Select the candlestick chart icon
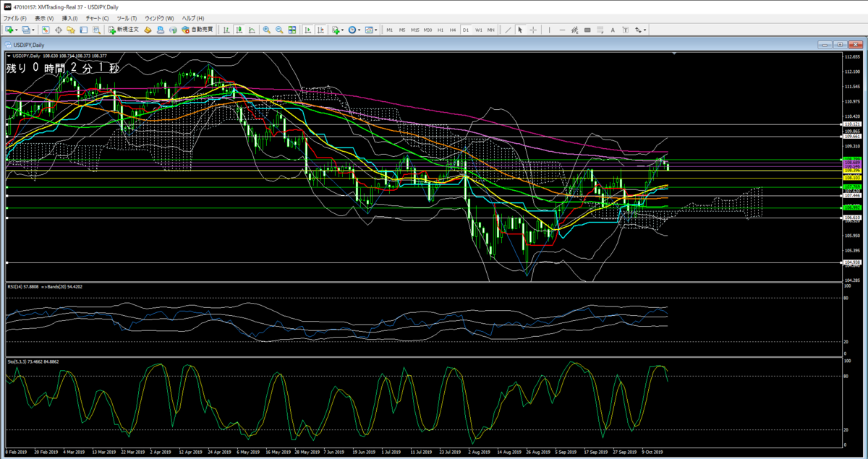The image size is (868, 459). (x=239, y=30)
